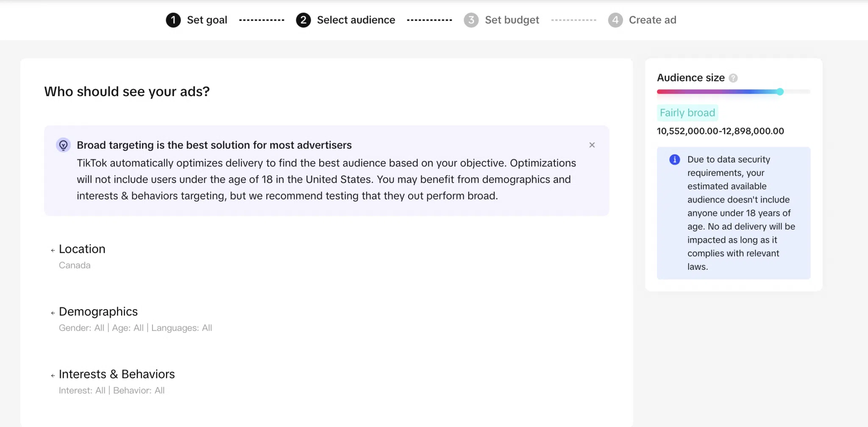Image resolution: width=868 pixels, height=427 pixels.
Task: Click the Fairly broad audience badge
Action: pos(687,113)
